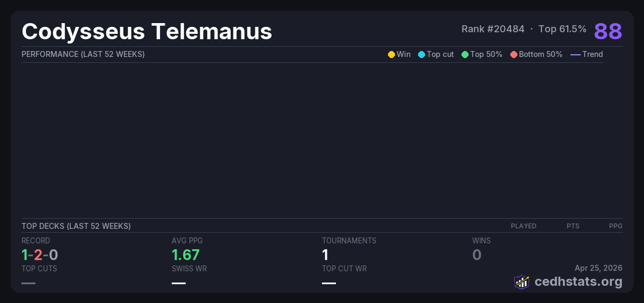Screen dimensions: 644x303
Task: Click the cyan Top cut legend dot
Action: coord(421,55)
